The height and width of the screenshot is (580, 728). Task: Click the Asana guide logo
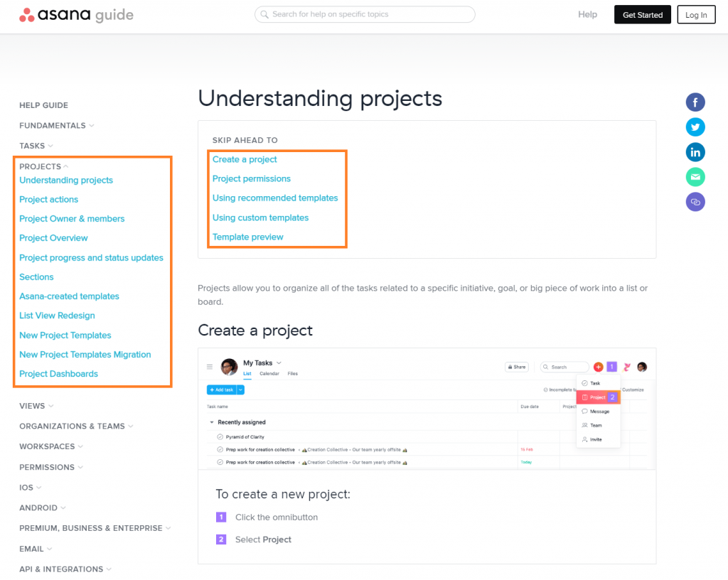(x=76, y=15)
